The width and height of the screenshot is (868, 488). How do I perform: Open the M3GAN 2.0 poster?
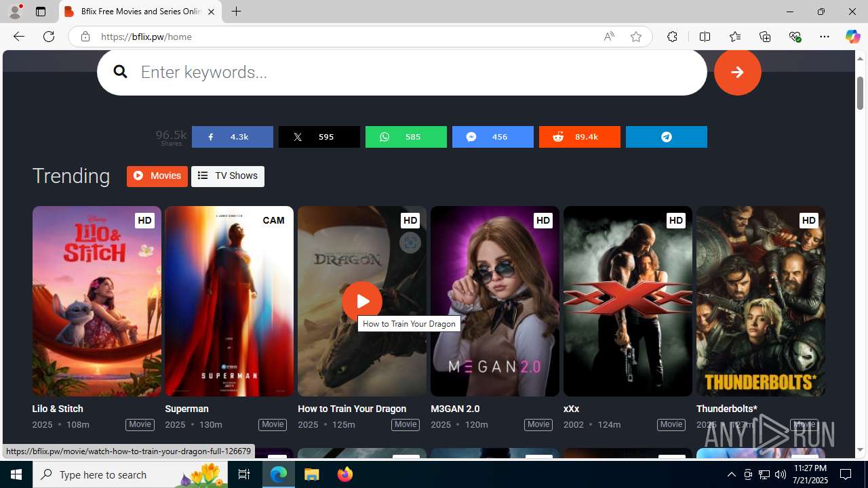(x=495, y=301)
